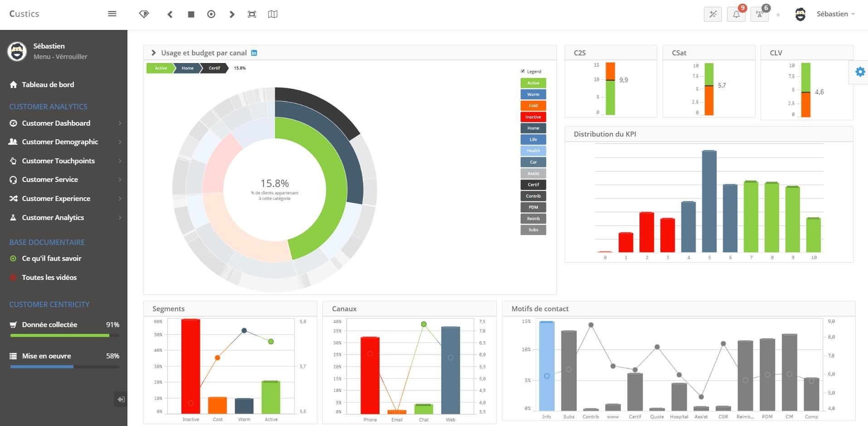The height and width of the screenshot is (426, 868).
Task: Toggle the hamburger sidebar menu
Action: (x=112, y=14)
